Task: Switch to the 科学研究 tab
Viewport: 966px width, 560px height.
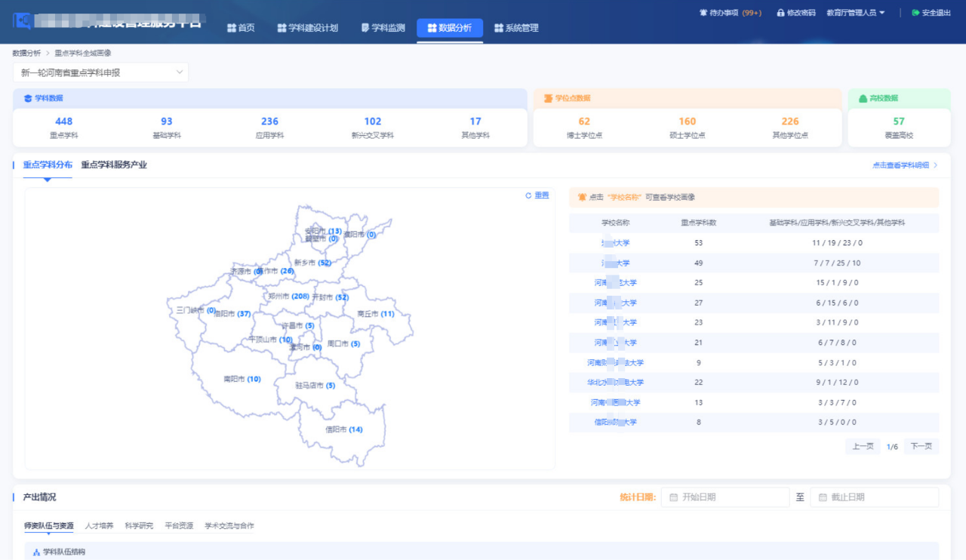Action: [139, 526]
